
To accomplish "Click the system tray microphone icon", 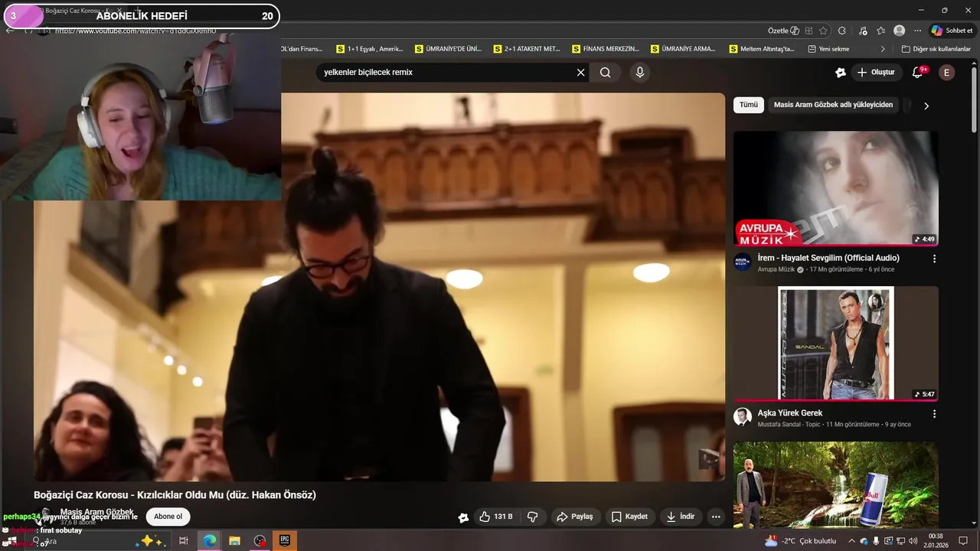I will tap(876, 541).
